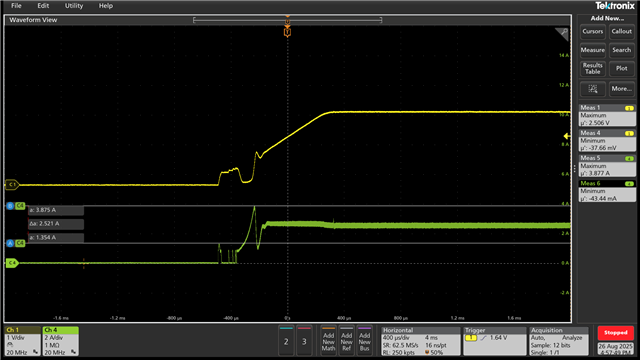Click the C4 channel ground handle
The image size is (640, 360).
[12, 263]
